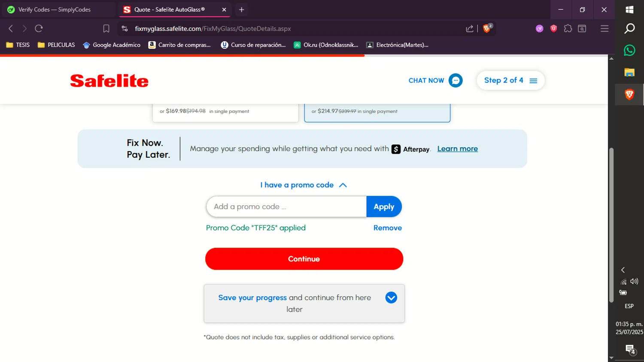Open Brave Shields lion icon
The height and width of the screenshot is (362, 644).
(x=487, y=28)
